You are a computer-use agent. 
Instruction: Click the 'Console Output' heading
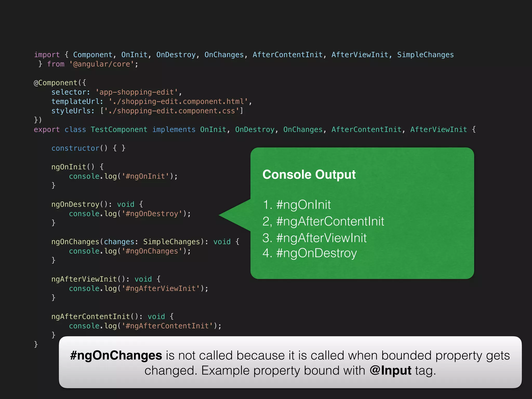[309, 175]
